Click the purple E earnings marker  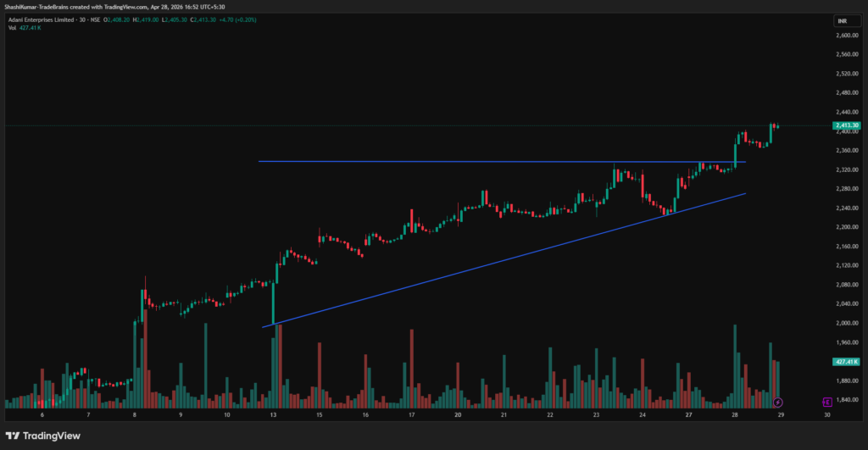coord(826,401)
